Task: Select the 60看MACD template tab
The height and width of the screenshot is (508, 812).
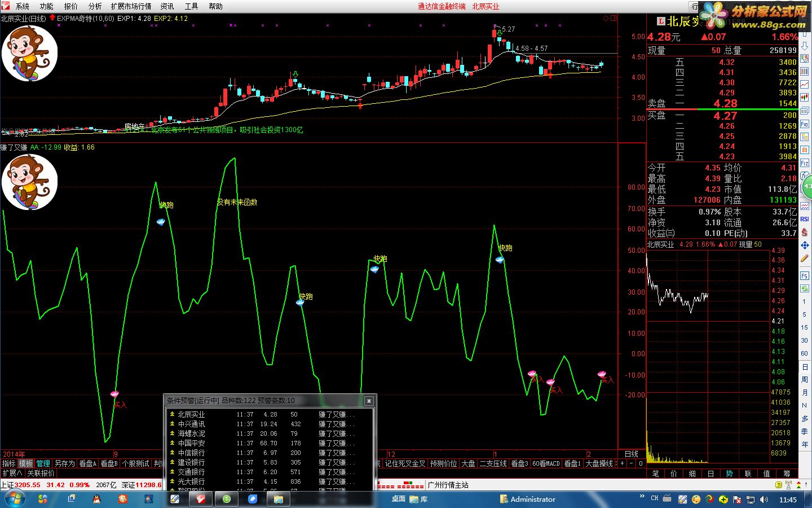Action: pos(546,463)
